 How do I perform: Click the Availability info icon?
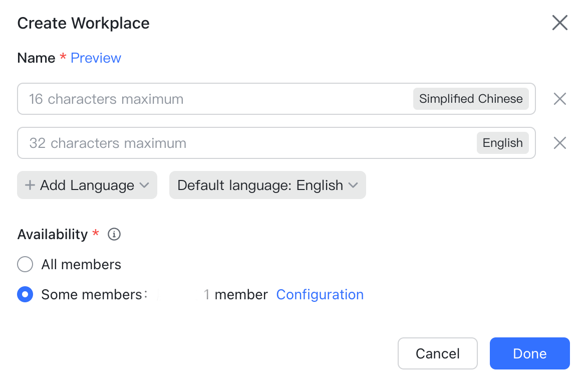[114, 234]
